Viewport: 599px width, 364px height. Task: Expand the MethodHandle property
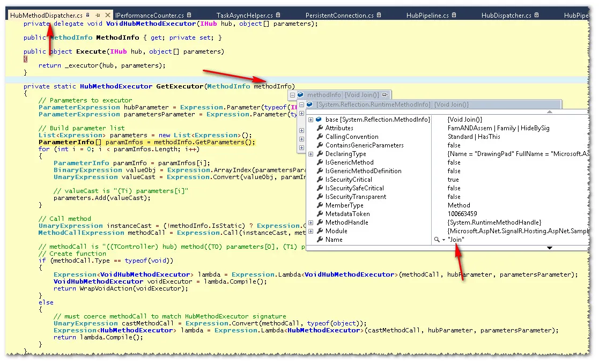pyautogui.click(x=311, y=222)
